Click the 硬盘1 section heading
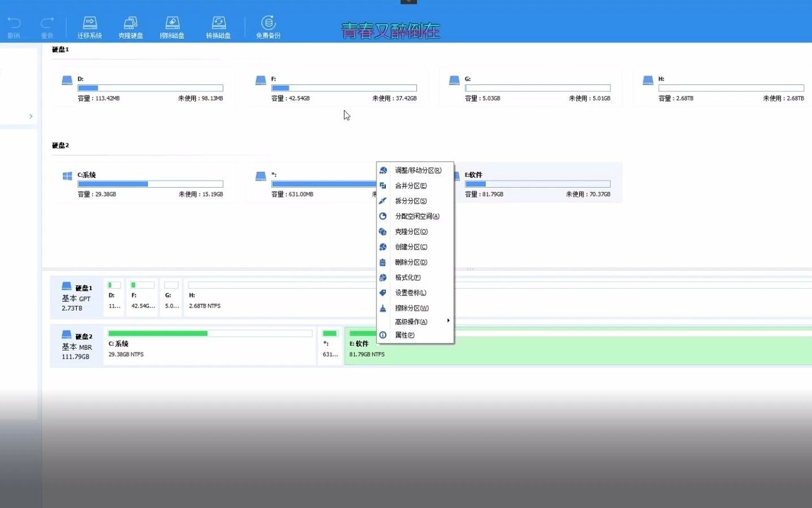The width and height of the screenshot is (812, 508). [61, 49]
